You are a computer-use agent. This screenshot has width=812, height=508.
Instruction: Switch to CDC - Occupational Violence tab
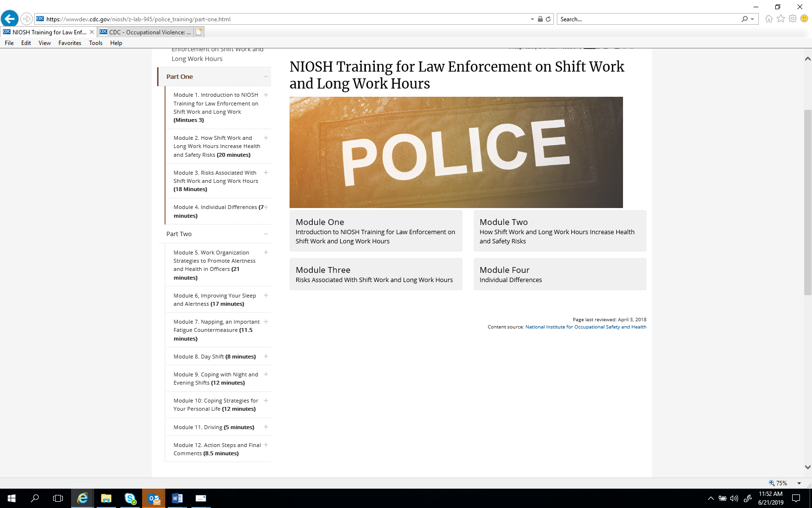pos(145,32)
